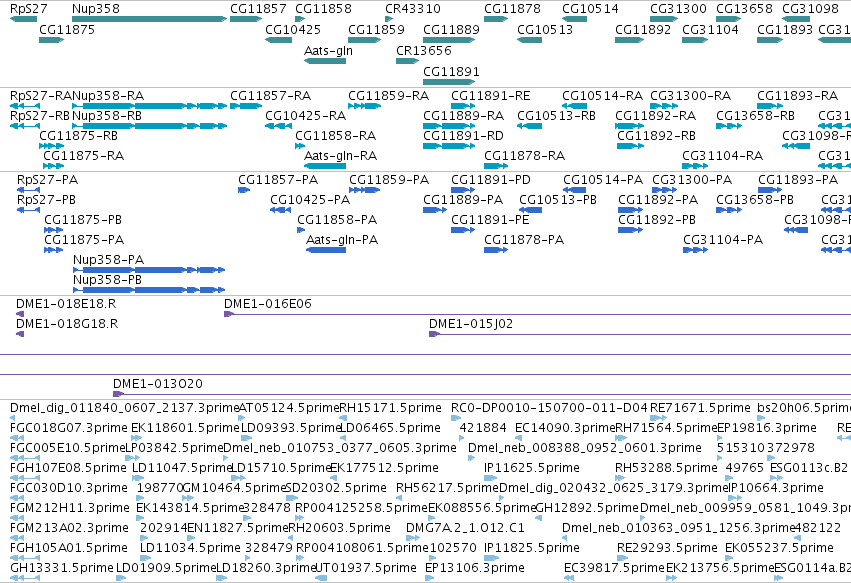Select the CG13658 gene label
Image resolution: width=851 pixels, height=583 pixels.
[x=744, y=9]
